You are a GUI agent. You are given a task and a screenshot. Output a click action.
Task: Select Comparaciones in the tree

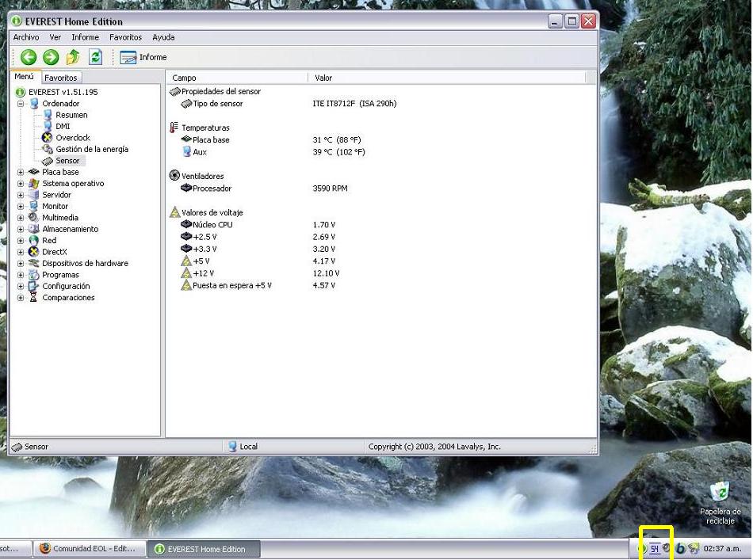click(x=68, y=298)
